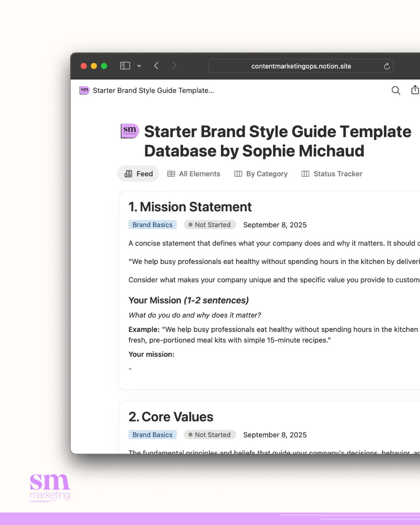Open the By Category board view
Image resolution: width=420 pixels, height=525 pixels.
coord(261,174)
